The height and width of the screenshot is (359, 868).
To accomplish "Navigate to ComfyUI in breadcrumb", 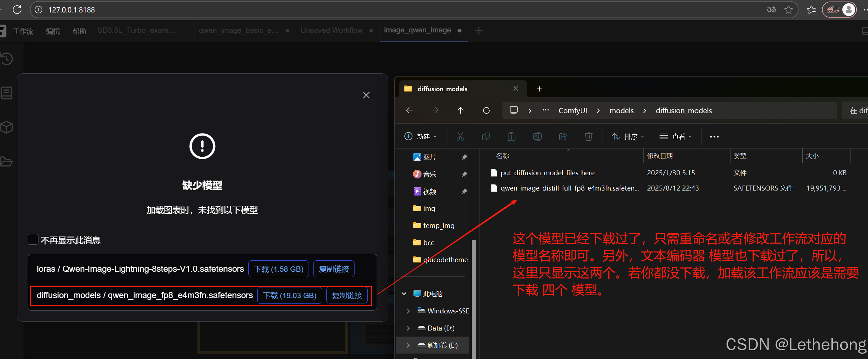I will tap(573, 111).
